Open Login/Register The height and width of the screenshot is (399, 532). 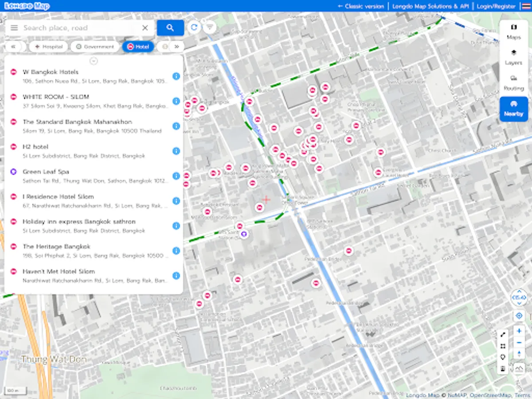click(495, 6)
